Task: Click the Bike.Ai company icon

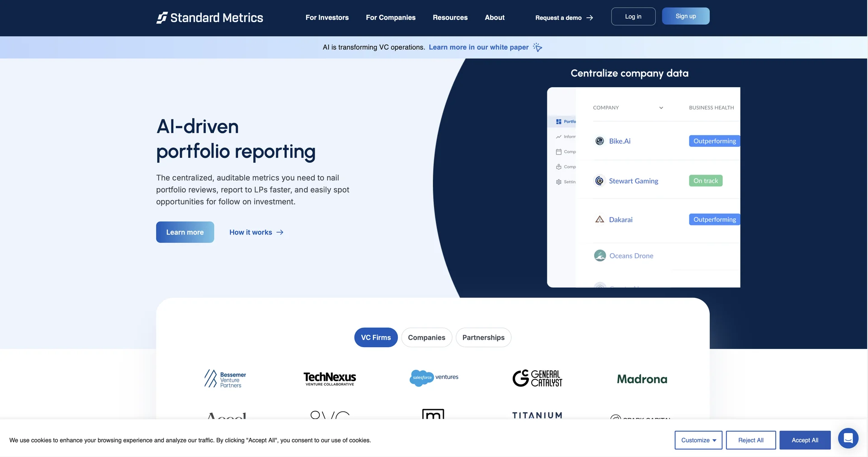Action: [x=599, y=141]
